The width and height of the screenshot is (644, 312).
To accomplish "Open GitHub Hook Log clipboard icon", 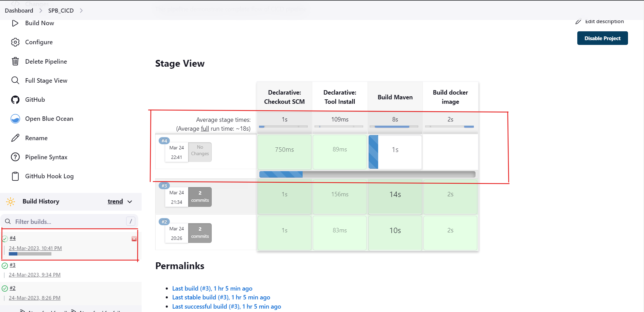I will [x=15, y=176].
